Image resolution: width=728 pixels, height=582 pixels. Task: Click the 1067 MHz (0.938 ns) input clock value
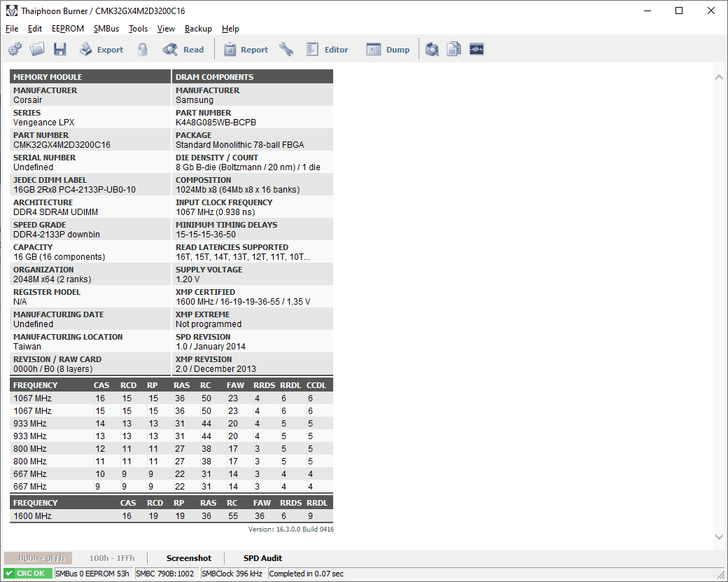216,212
